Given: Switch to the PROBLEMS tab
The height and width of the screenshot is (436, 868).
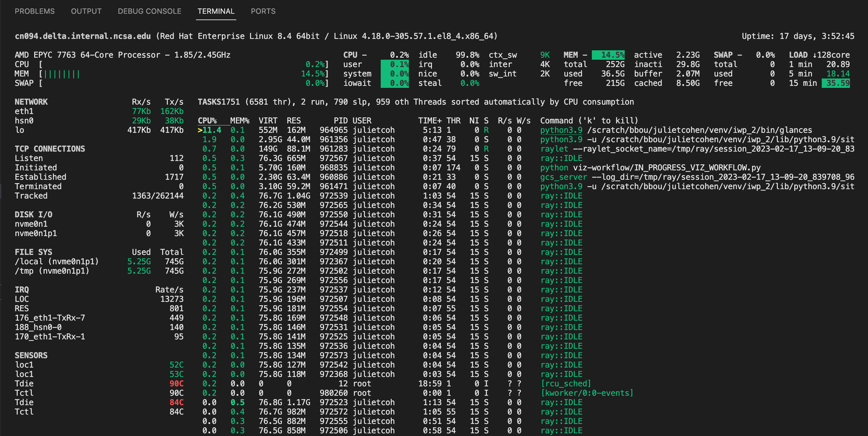Looking at the screenshot, I should point(35,11).
